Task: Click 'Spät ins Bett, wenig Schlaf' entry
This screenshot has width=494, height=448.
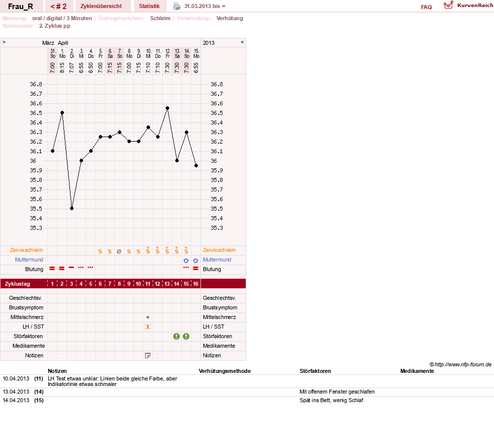Action: click(331, 401)
